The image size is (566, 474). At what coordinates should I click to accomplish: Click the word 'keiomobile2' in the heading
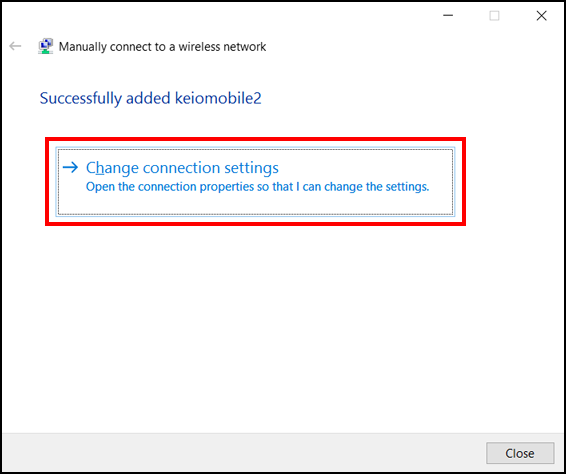click(218, 98)
